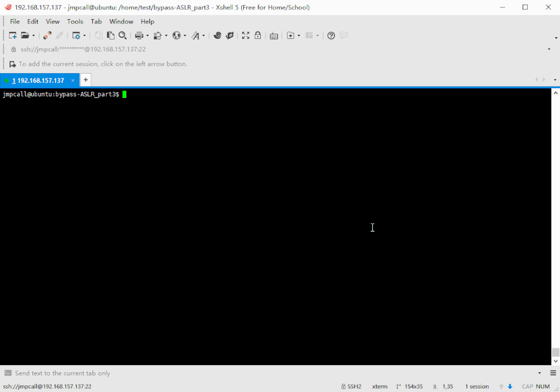Click the green leaf toolbar icon
The image size is (560, 392).
(x=230, y=35)
